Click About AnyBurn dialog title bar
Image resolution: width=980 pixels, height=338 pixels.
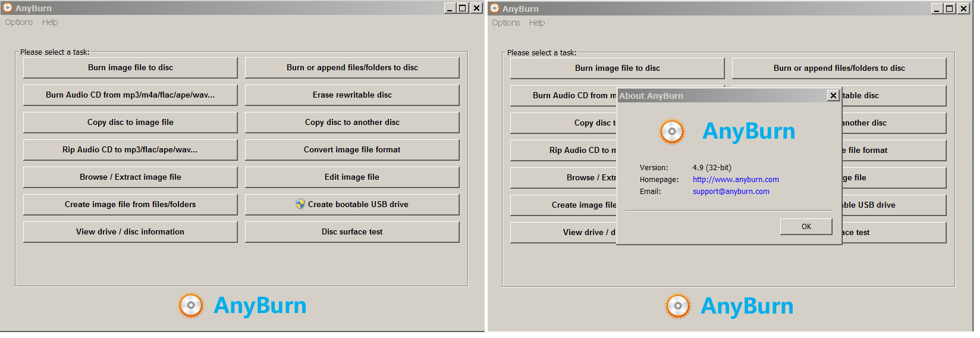pyautogui.click(x=728, y=95)
